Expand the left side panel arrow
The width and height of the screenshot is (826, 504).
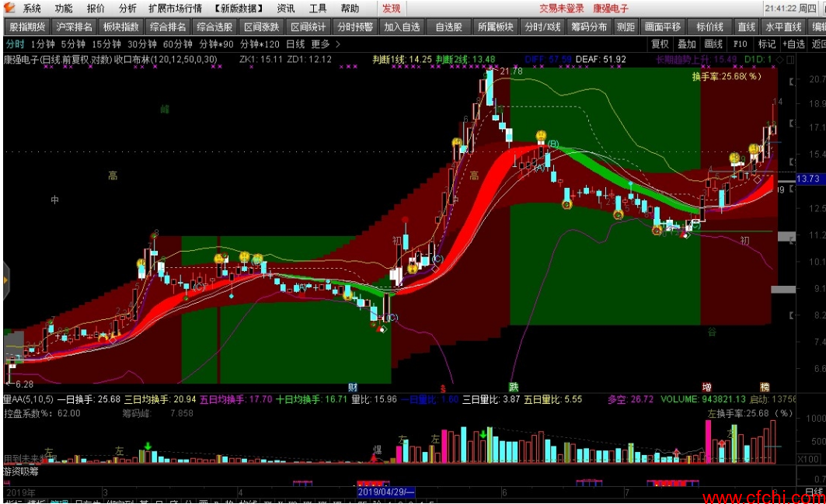(x=5, y=280)
